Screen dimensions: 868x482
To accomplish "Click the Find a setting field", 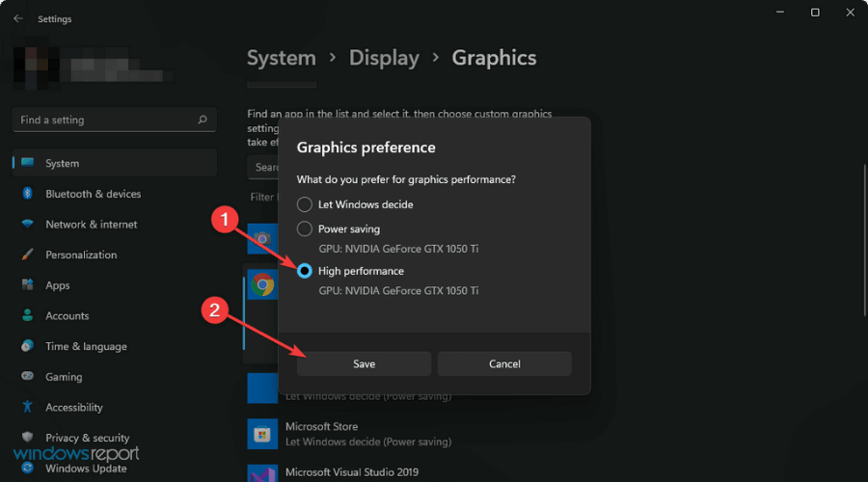I will 114,120.
